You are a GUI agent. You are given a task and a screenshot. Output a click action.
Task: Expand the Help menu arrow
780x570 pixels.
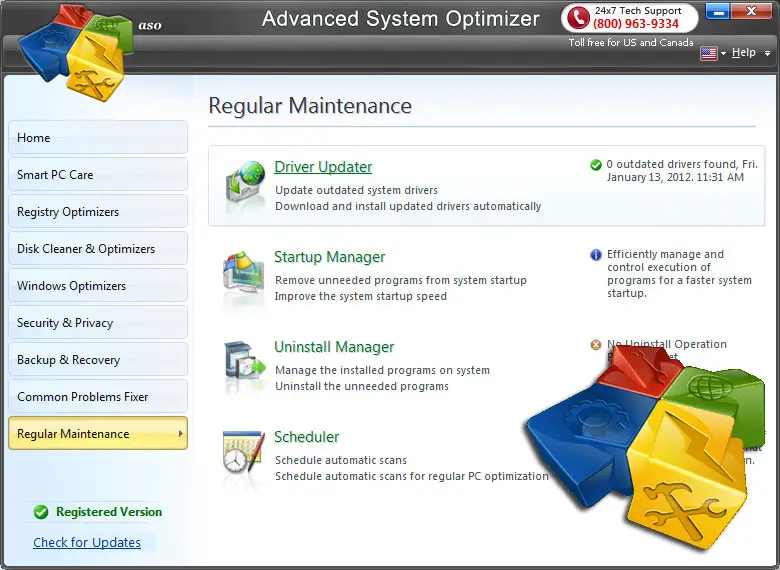click(768, 53)
